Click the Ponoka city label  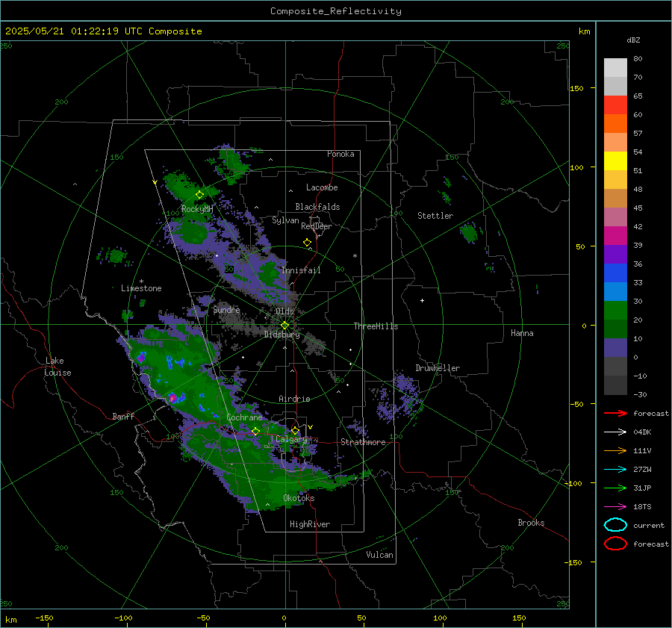click(340, 154)
